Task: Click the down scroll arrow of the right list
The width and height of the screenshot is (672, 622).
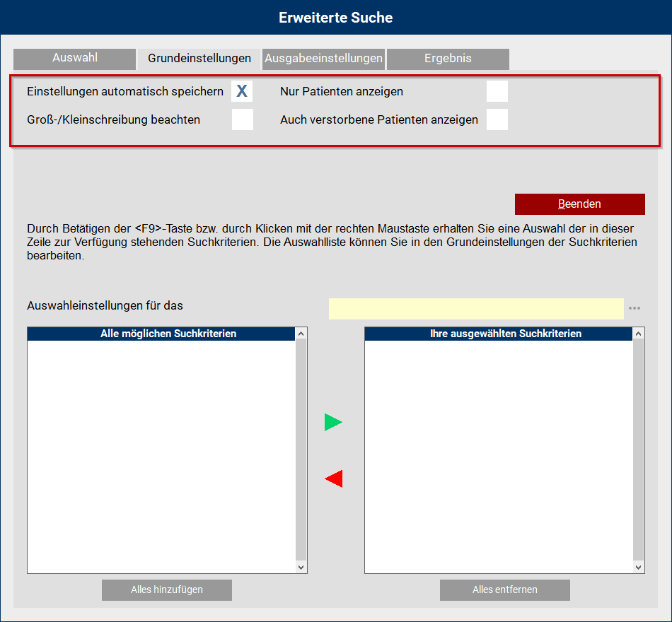Action: pyautogui.click(x=637, y=568)
